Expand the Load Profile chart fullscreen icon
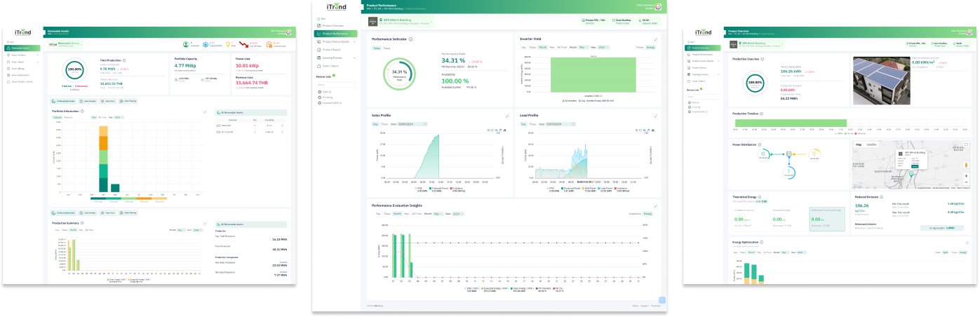 pos(655,116)
